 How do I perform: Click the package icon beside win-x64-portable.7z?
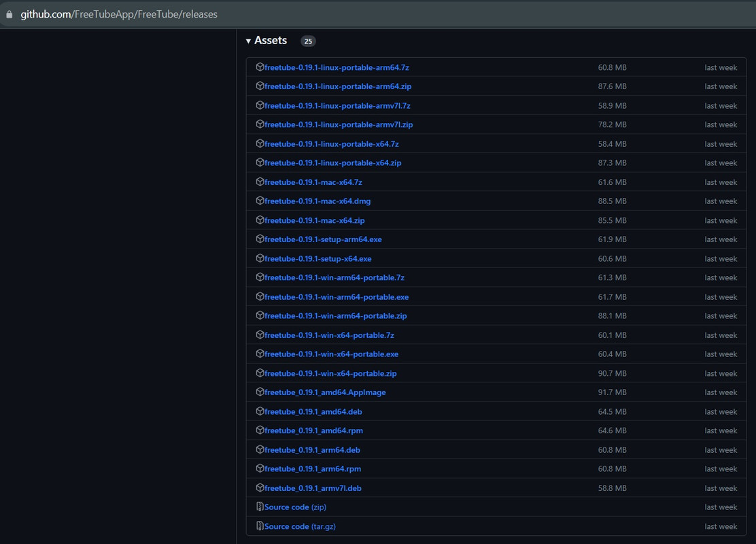coord(260,334)
